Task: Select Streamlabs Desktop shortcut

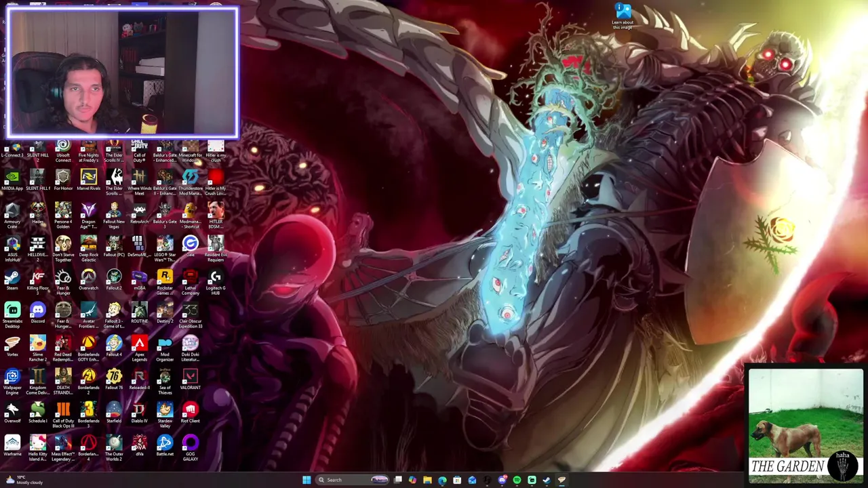Action: point(12,316)
